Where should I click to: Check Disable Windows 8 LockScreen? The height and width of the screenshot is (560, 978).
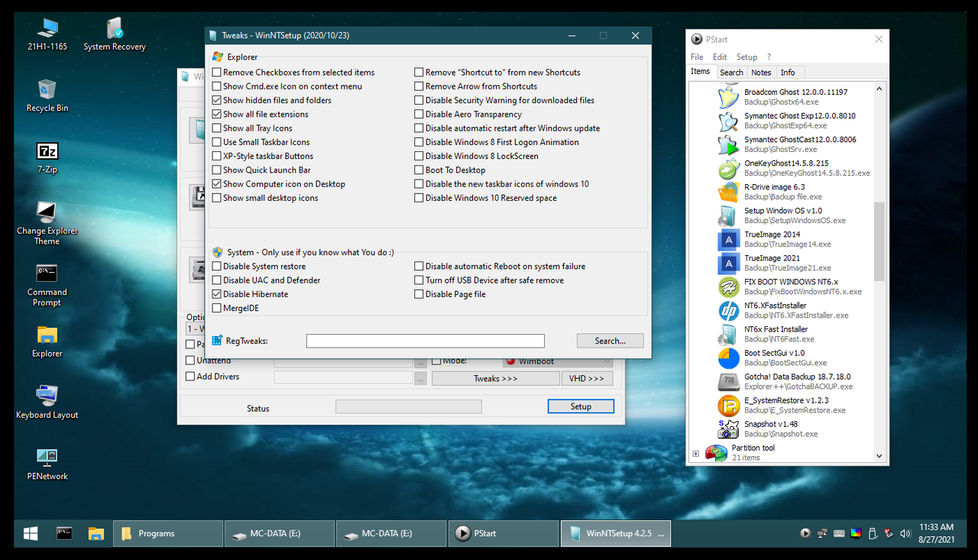(x=419, y=156)
